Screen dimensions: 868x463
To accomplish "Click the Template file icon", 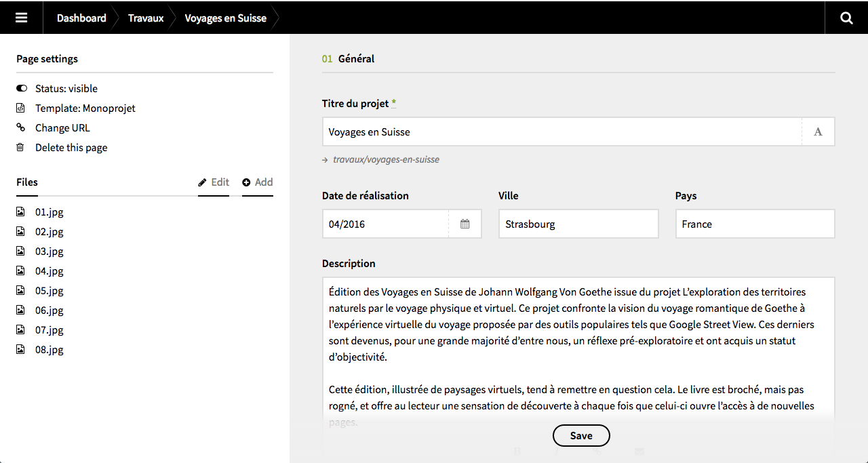I will point(20,108).
